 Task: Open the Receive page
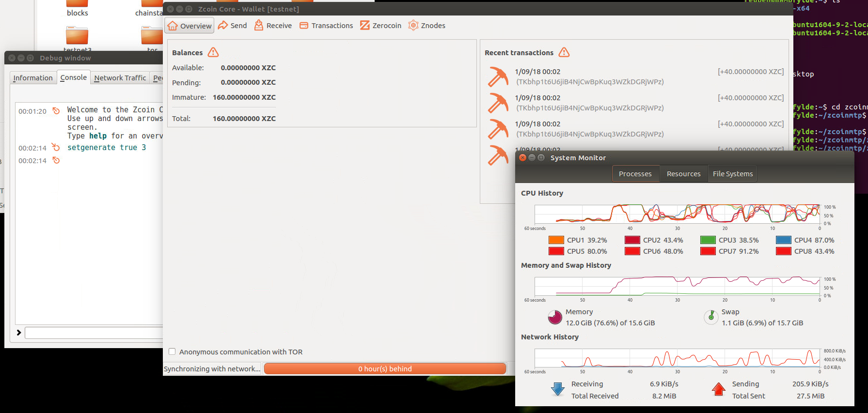tap(273, 26)
